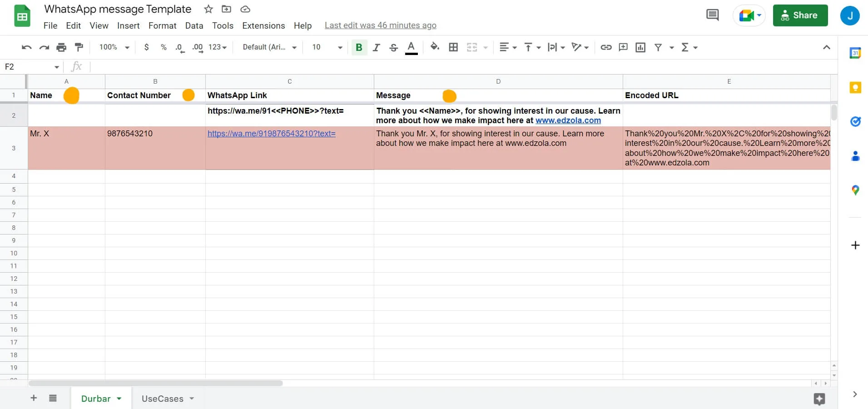Open vertical align dropdown
Screen dimensions: 868x409
point(532,47)
